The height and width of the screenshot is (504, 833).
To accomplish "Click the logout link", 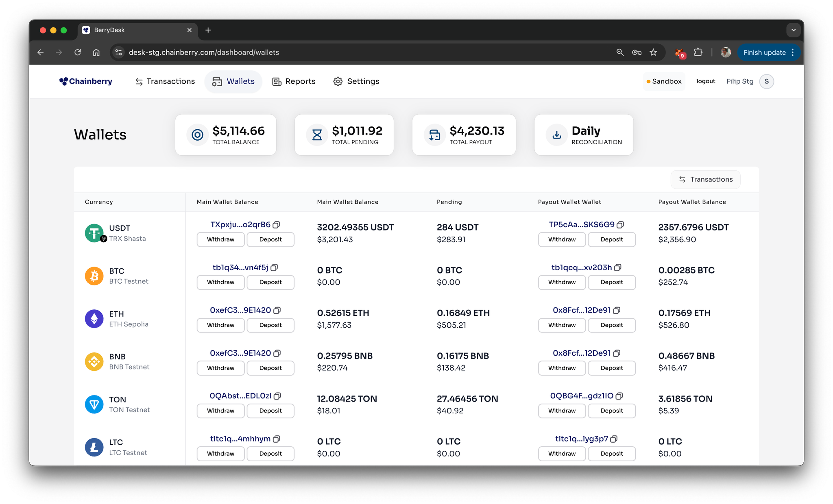I will coord(706,81).
